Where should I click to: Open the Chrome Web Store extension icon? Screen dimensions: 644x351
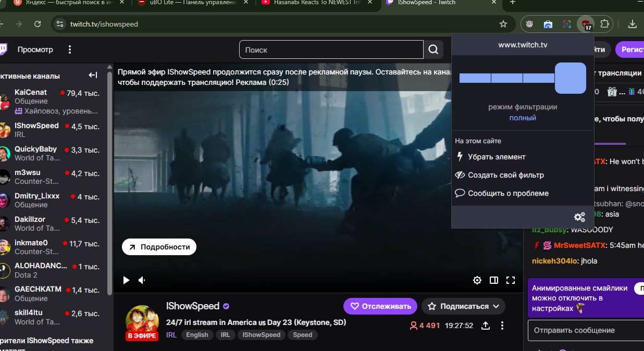tap(548, 24)
